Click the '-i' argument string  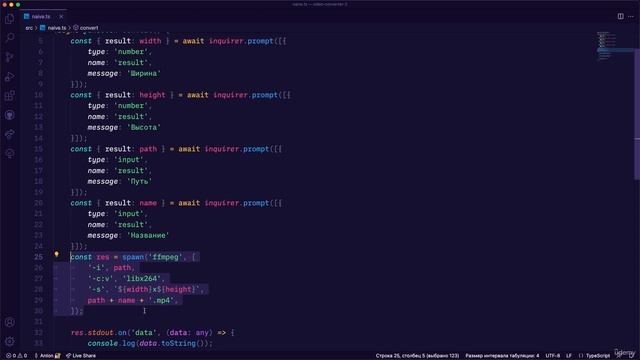click(96, 268)
